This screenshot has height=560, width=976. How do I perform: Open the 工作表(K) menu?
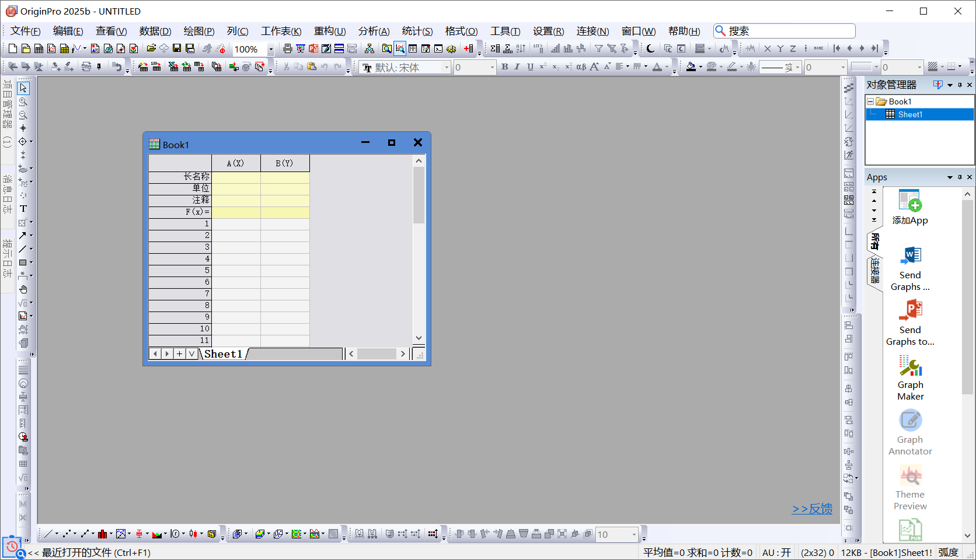coord(281,31)
